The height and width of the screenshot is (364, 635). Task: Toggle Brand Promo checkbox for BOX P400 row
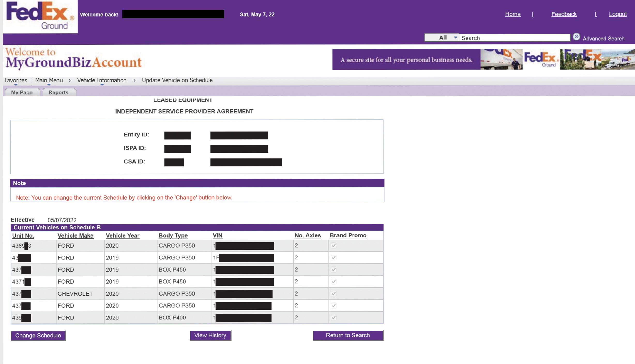coord(334,317)
